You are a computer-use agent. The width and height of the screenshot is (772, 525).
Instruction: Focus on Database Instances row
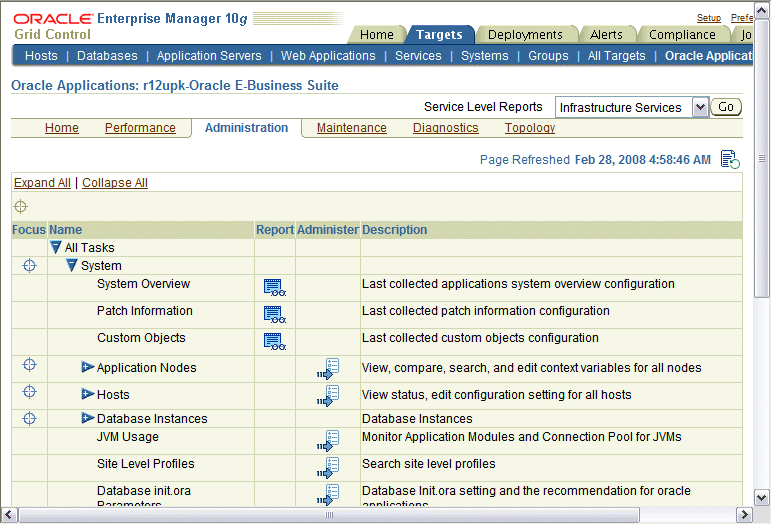(x=30, y=419)
